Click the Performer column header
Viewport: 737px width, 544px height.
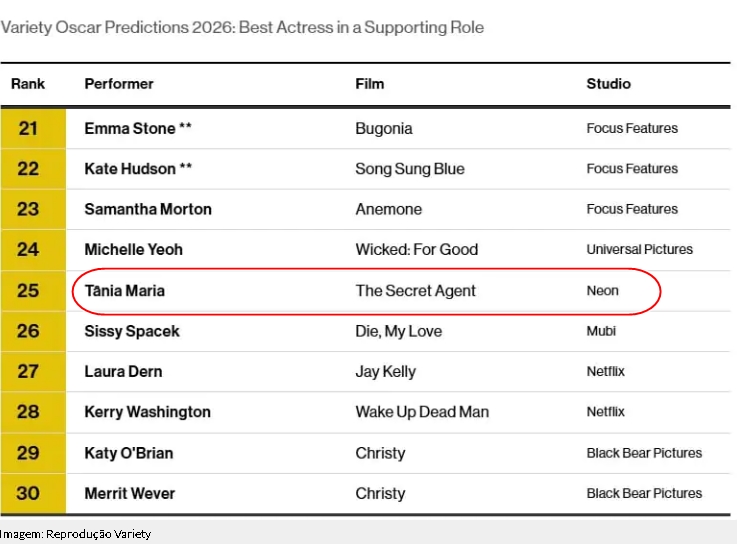coord(119,84)
